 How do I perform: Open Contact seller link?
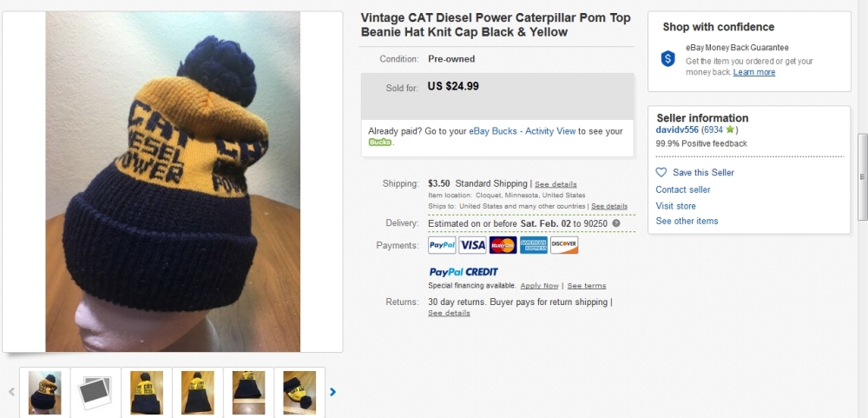pos(683,189)
